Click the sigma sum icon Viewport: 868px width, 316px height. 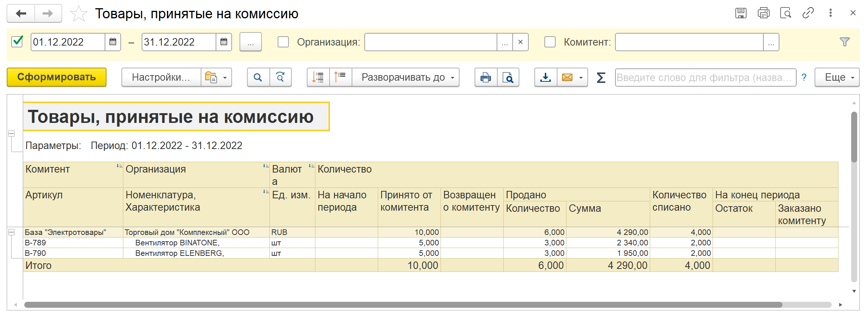(x=601, y=77)
